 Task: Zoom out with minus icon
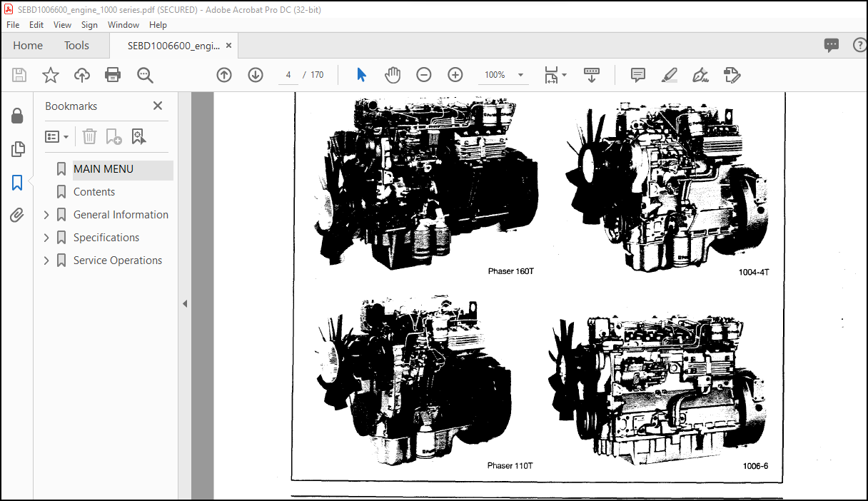pyautogui.click(x=424, y=75)
